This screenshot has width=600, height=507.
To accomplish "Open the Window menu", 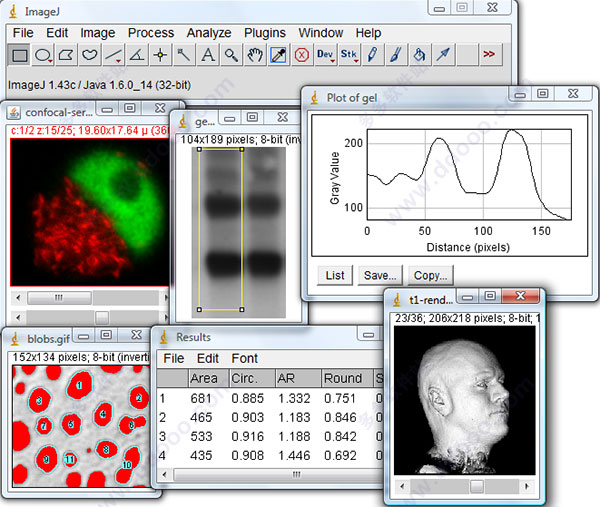I will 321,33.
